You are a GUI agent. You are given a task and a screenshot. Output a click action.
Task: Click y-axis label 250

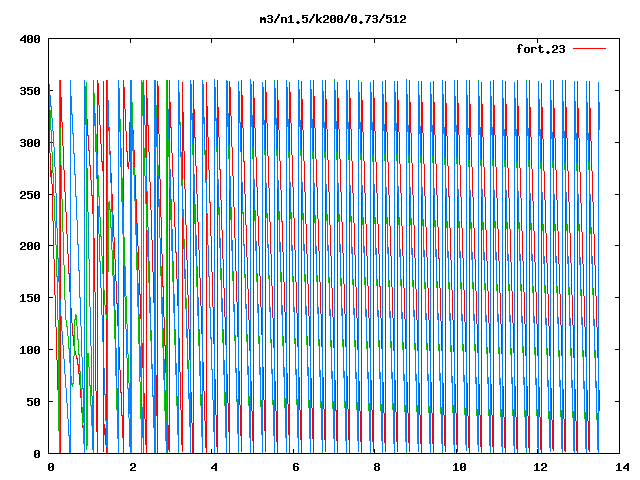click(x=30, y=195)
